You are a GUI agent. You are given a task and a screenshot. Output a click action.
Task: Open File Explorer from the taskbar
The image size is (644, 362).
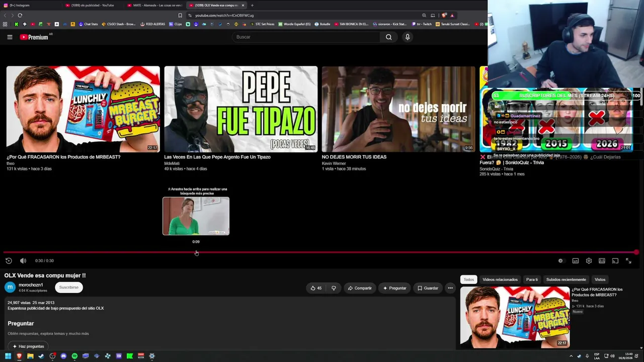(30, 356)
